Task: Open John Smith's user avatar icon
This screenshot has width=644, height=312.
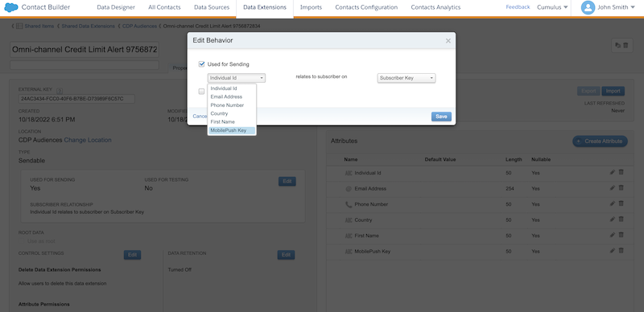Action: click(x=588, y=7)
